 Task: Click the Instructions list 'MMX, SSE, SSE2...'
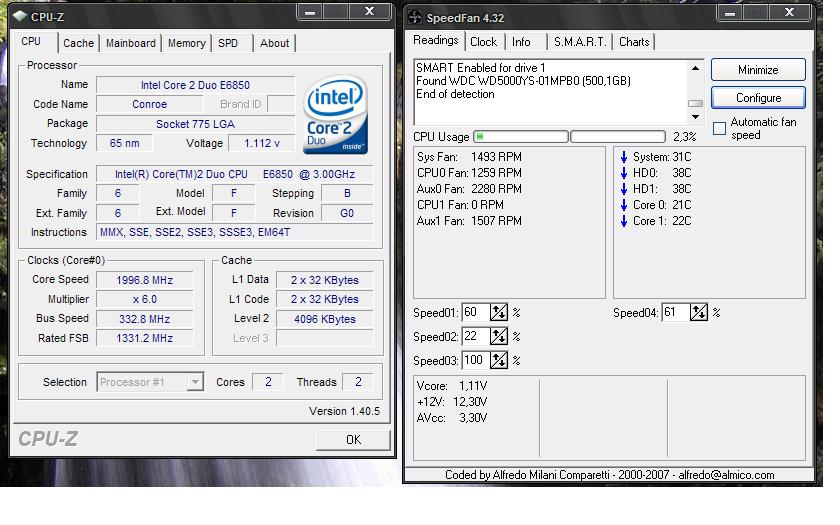(x=235, y=232)
